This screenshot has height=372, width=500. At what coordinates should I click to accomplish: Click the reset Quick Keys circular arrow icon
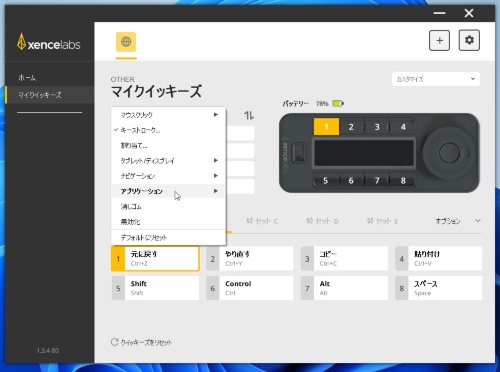click(x=114, y=342)
